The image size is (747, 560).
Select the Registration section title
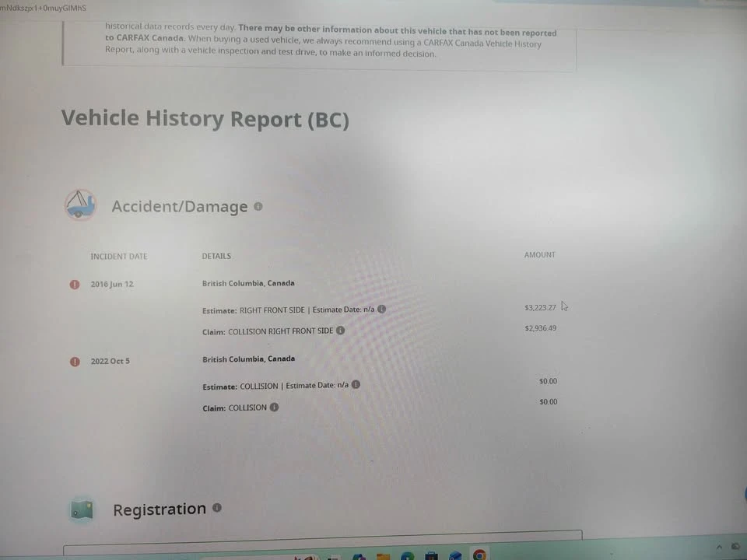[160, 509]
